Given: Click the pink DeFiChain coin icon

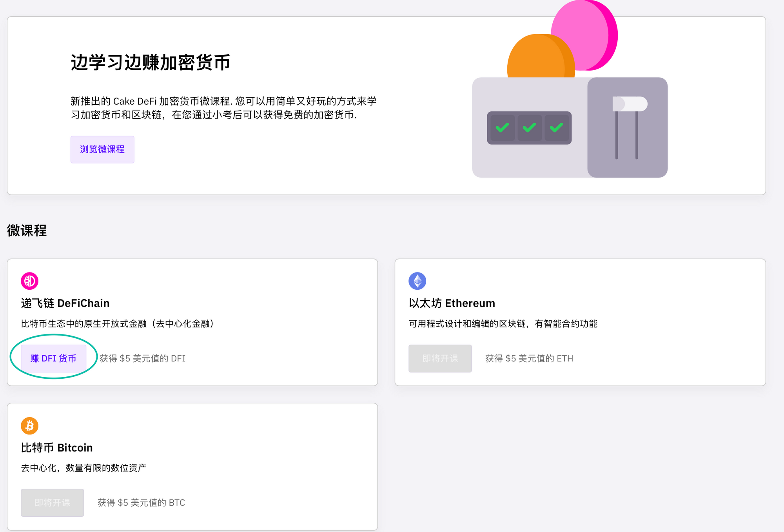Looking at the screenshot, I should 29,281.
